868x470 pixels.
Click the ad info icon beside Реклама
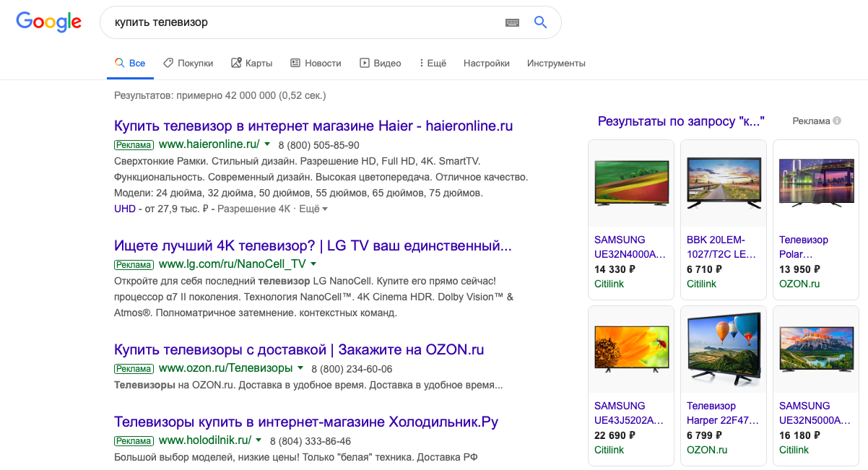coord(837,121)
